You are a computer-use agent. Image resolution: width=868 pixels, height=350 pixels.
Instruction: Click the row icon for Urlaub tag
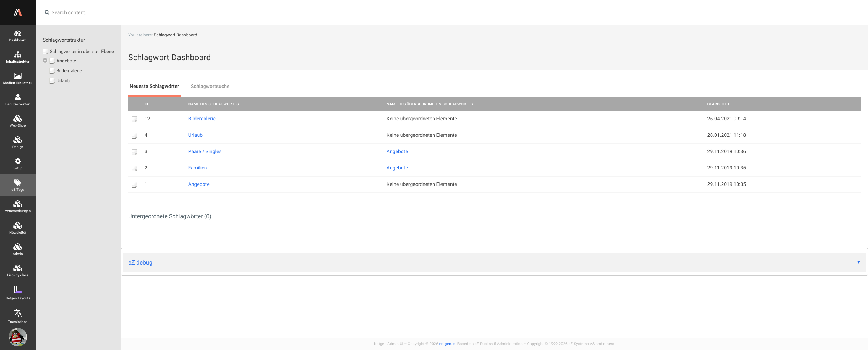(135, 136)
